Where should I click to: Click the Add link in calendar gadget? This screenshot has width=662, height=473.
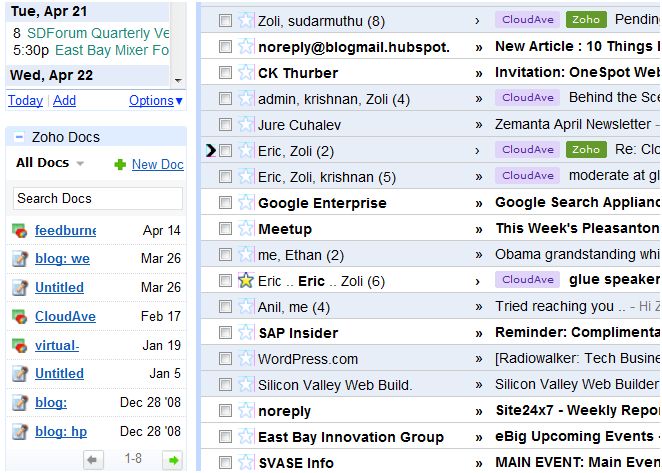pos(64,101)
